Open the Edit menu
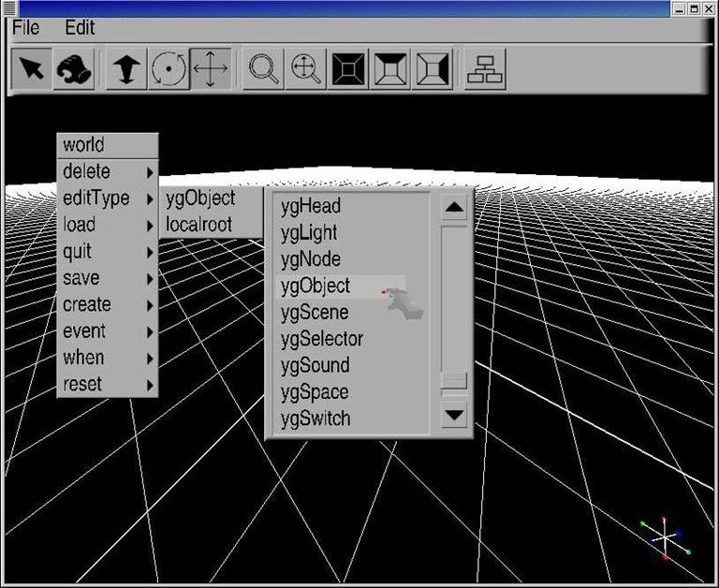Screen dimensions: 719x588 tap(80, 27)
